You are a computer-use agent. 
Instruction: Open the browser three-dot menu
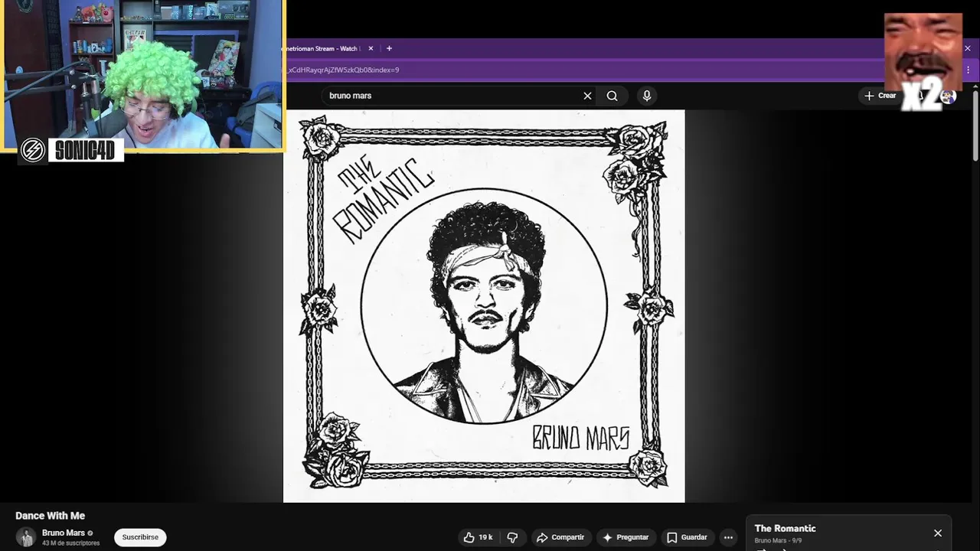pos(968,70)
